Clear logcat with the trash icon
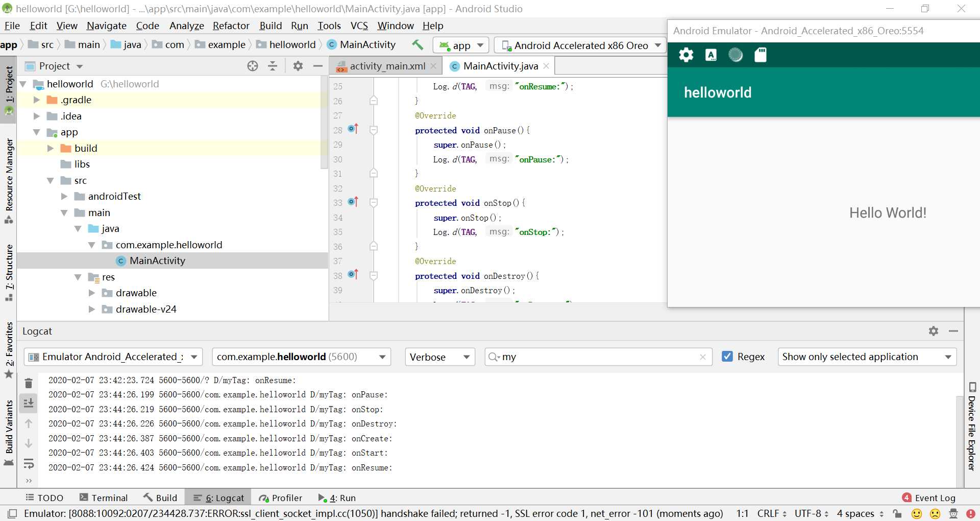Screen dimensions: 980x521 tap(29, 383)
